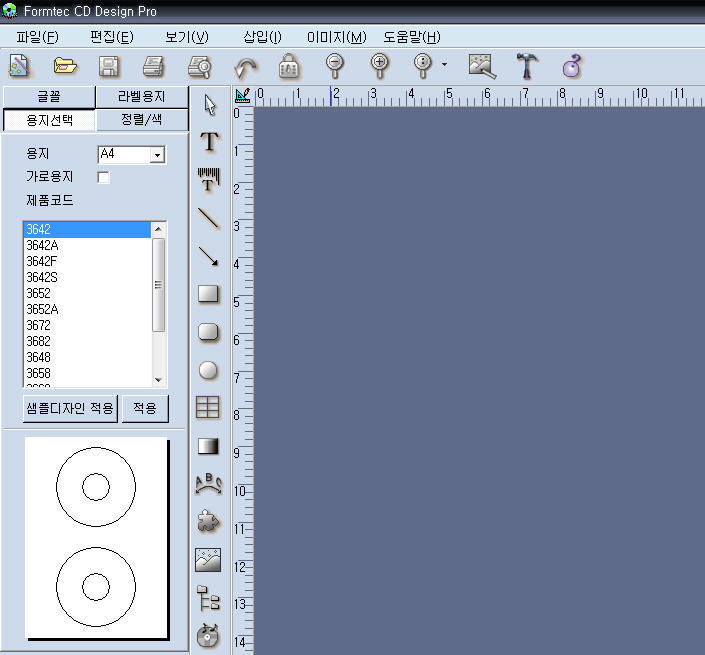Open the 삽입(I) menu
Viewport: 705px width, 655px height.
[262, 37]
